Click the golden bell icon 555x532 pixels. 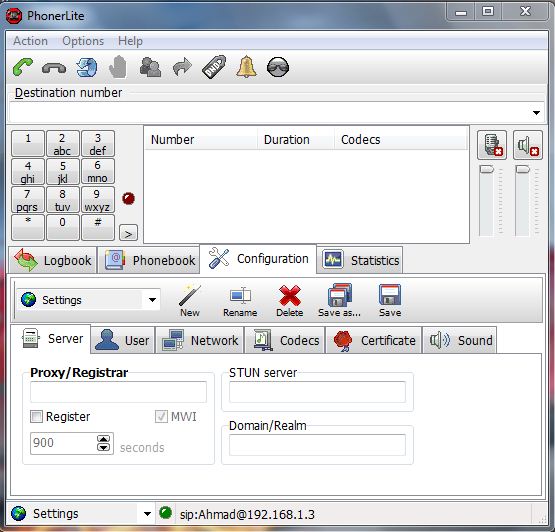246,67
